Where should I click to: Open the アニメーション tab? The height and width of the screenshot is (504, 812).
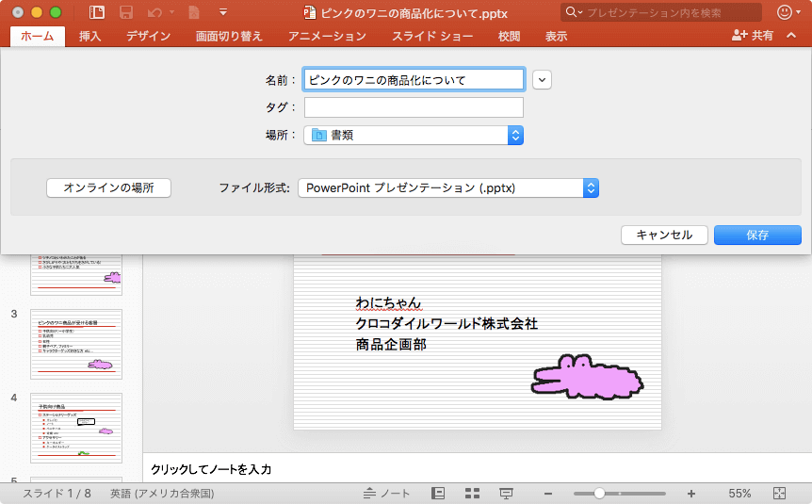click(x=327, y=36)
